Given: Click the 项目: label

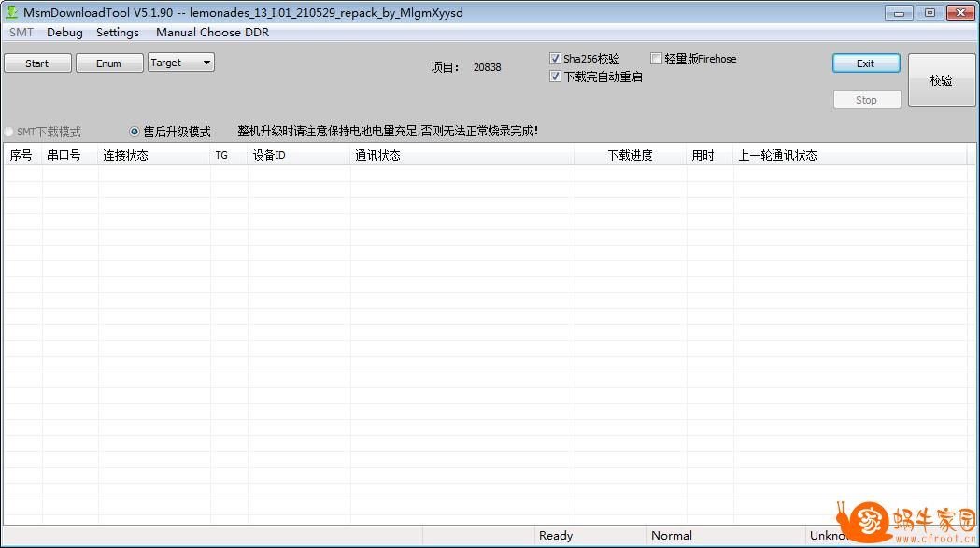Looking at the screenshot, I should [x=445, y=67].
